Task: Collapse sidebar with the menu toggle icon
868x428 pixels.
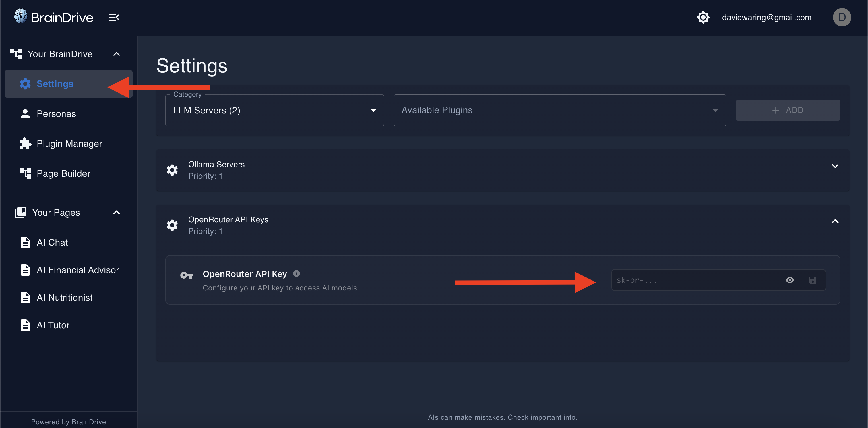Action: 114,17
